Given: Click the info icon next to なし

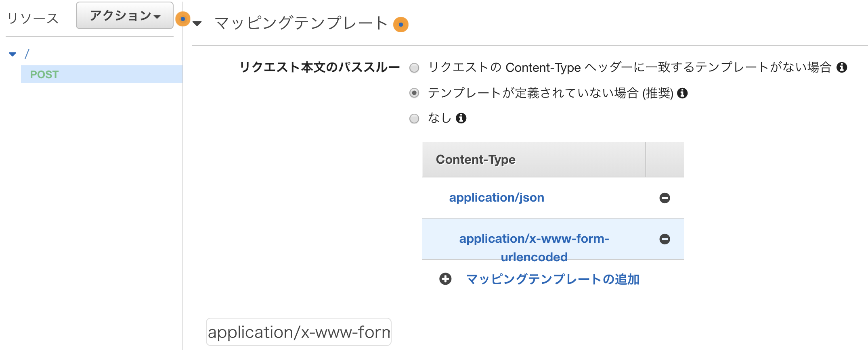Looking at the screenshot, I should click(461, 118).
